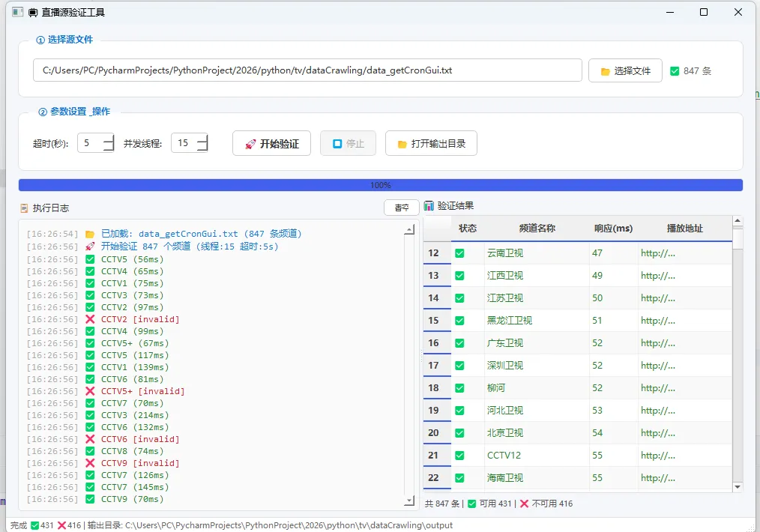Click the 选择文件 button
The image size is (760, 532).
tap(625, 70)
